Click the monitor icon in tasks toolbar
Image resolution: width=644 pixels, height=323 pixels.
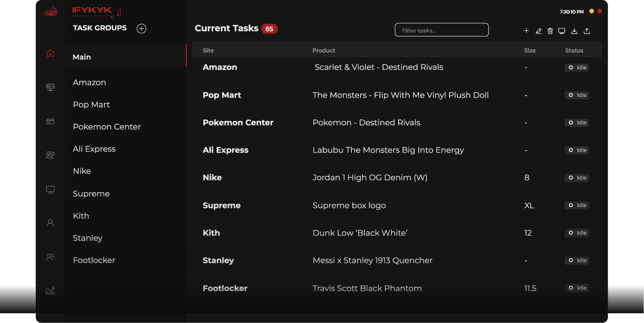click(x=562, y=31)
